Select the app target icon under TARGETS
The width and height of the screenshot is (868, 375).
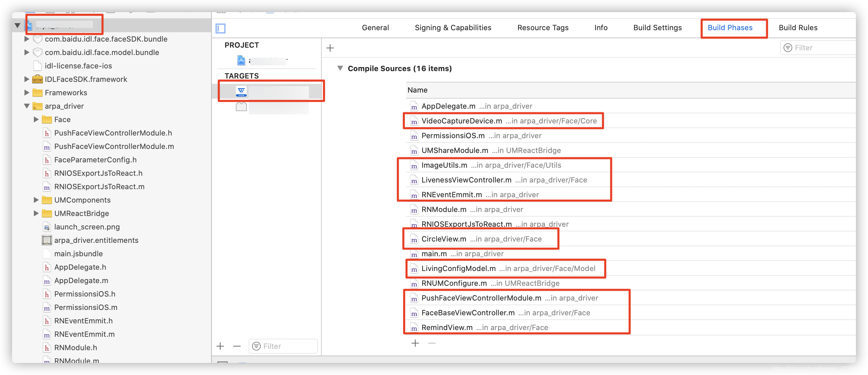tap(241, 91)
